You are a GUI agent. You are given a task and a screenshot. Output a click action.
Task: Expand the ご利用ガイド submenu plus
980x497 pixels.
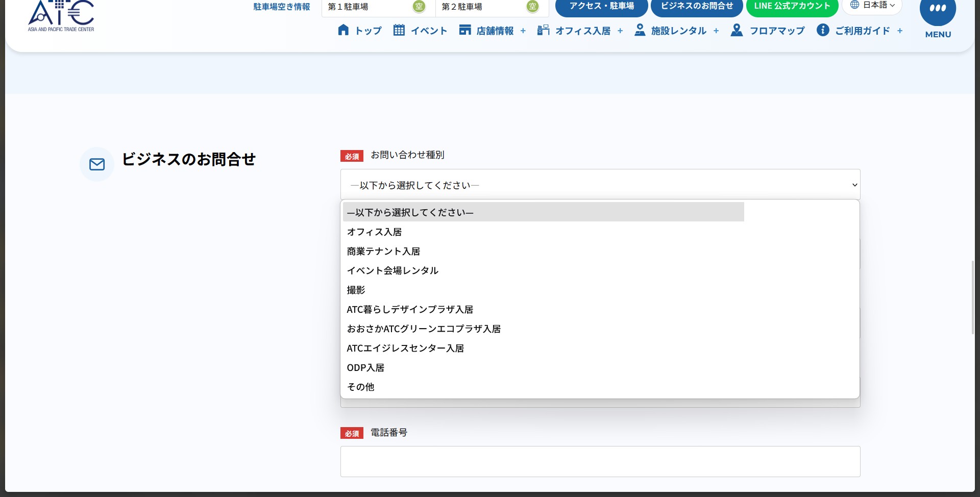click(x=900, y=31)
